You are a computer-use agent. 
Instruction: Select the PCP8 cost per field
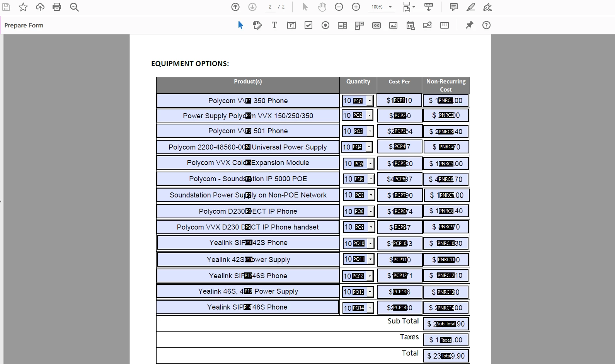[400, 211]
